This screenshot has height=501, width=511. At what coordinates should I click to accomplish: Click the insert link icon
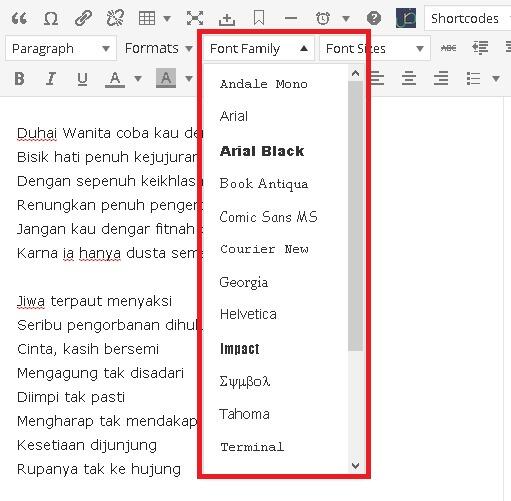click(x=83, y=18)
